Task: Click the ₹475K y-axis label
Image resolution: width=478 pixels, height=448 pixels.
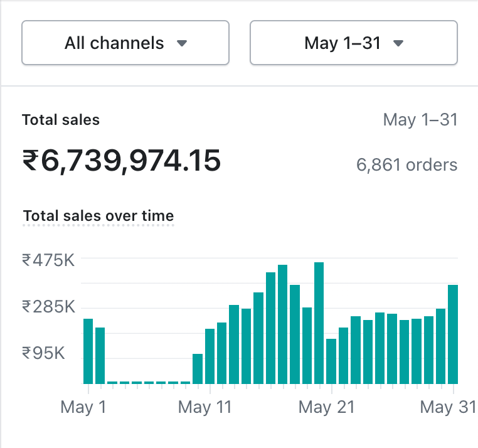Action: [48, 260]
